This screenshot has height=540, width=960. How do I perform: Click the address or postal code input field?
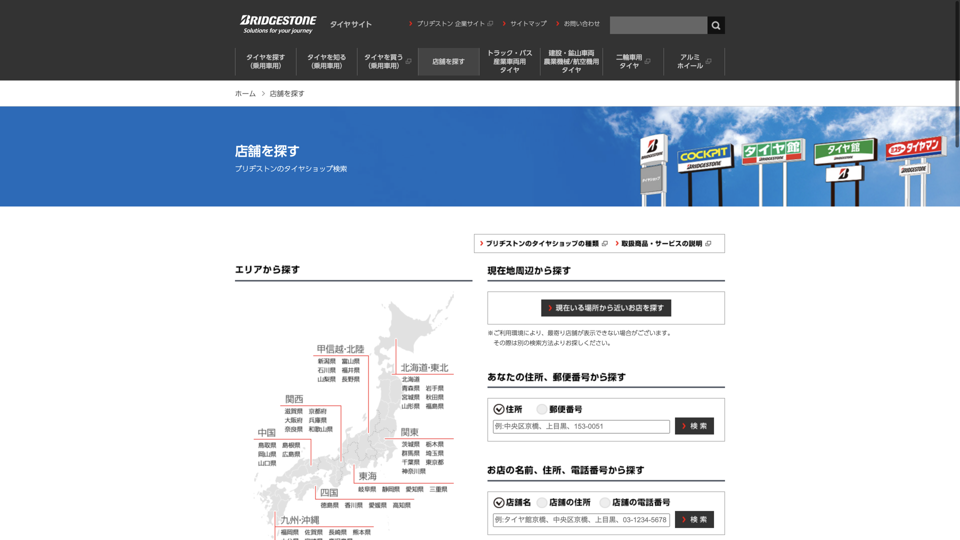(581, 426)
